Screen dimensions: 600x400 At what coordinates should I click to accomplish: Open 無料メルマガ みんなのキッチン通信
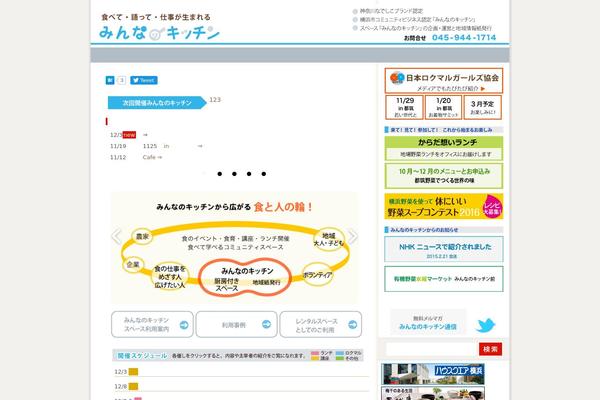[428, 322]
